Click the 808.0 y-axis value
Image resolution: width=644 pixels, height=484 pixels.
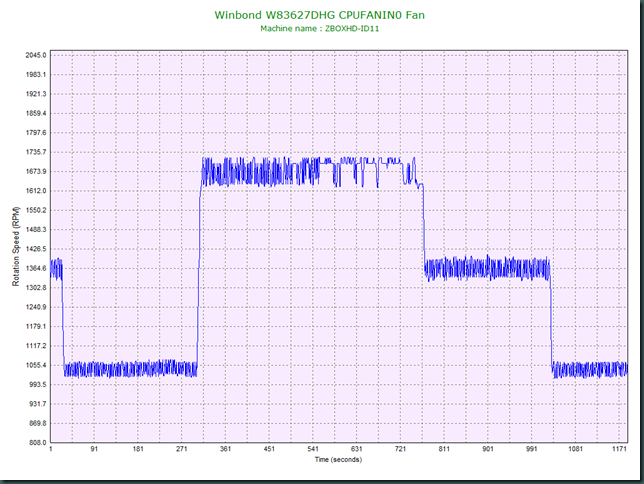point(37,443)
